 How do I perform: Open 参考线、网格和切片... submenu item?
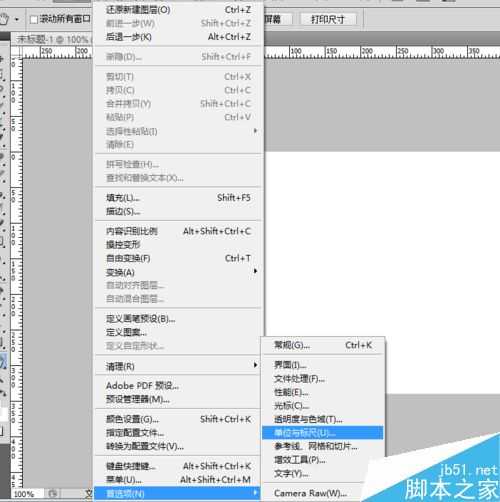[x=323, y=446]
